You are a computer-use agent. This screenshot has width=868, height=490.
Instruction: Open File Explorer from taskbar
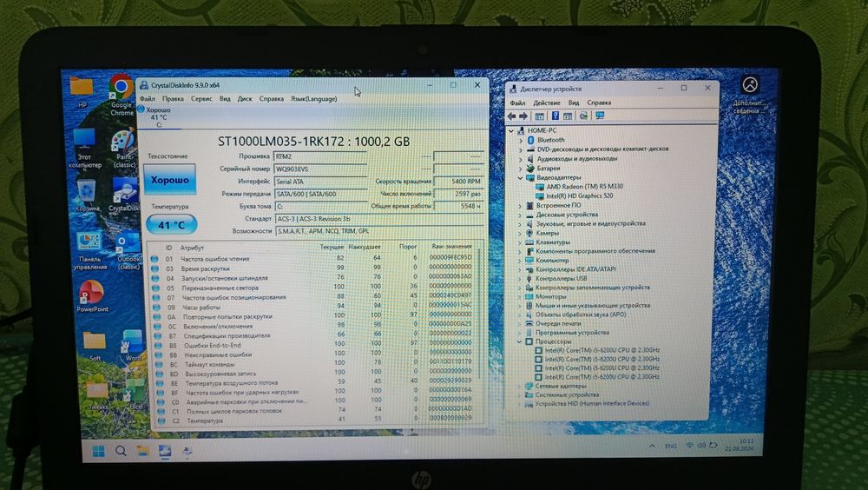coord(143,451)
